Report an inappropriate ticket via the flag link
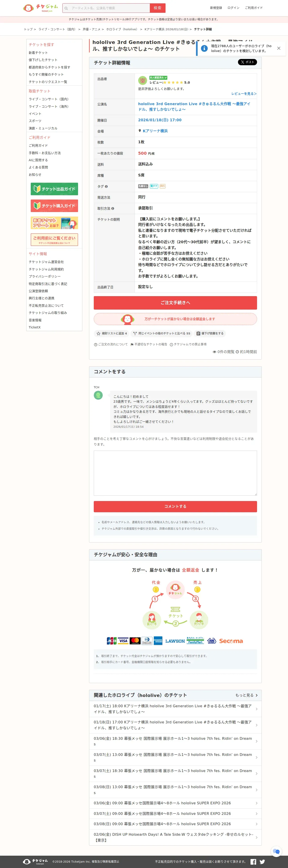The width and height of the screenshot is (288, 868). click(x=149, y=344)
